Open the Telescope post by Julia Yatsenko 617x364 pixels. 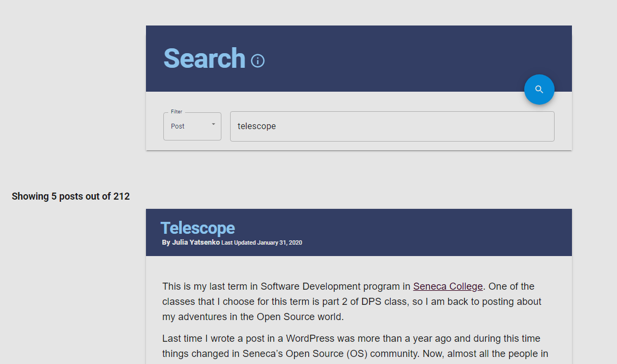point(198,228)
